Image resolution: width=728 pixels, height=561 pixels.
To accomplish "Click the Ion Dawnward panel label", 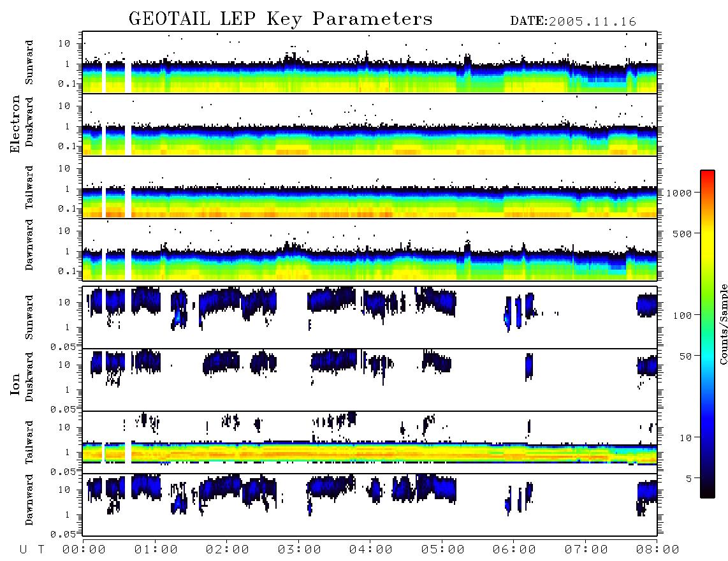I will [x=29, y=500].
